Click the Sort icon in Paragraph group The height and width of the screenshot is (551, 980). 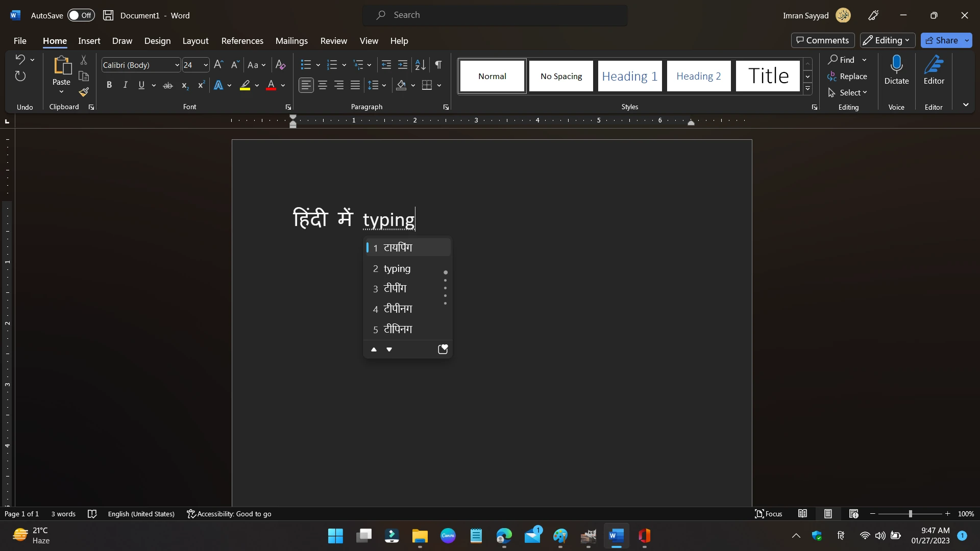(x=420, y=65)
